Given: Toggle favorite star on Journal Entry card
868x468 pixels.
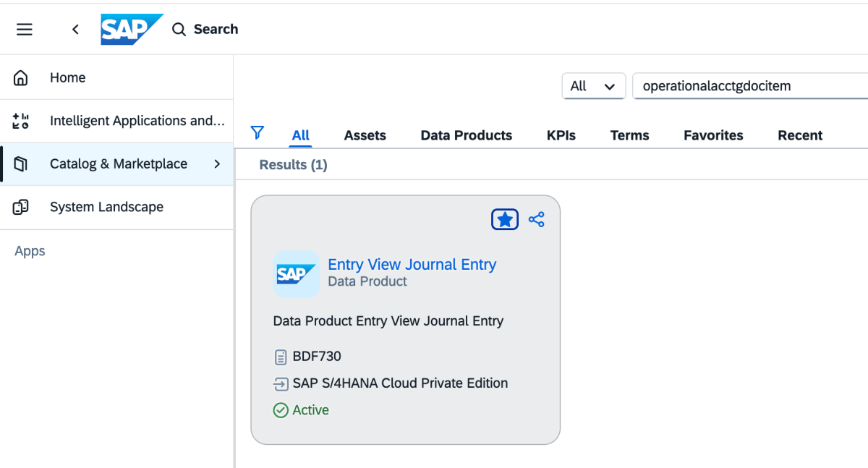Looking at the screenshot, I should [x=505, y=219].
